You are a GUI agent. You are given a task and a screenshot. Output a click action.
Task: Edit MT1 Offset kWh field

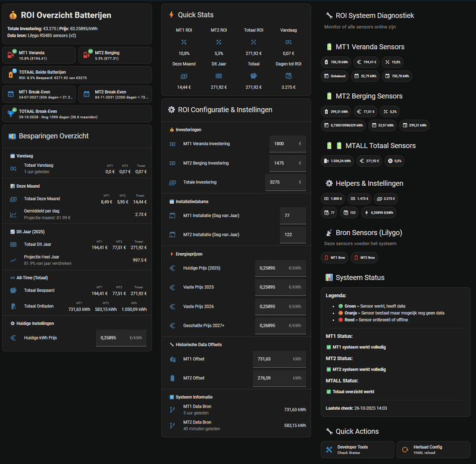(x=279, y=359)
